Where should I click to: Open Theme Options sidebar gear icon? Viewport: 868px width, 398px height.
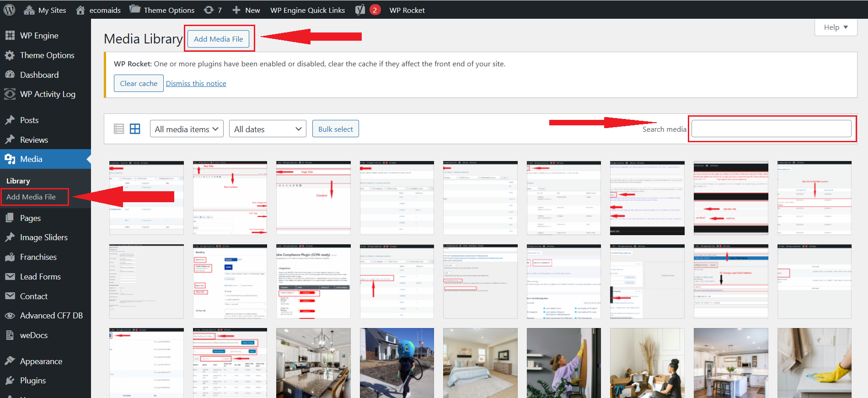(x=10, y=55)
